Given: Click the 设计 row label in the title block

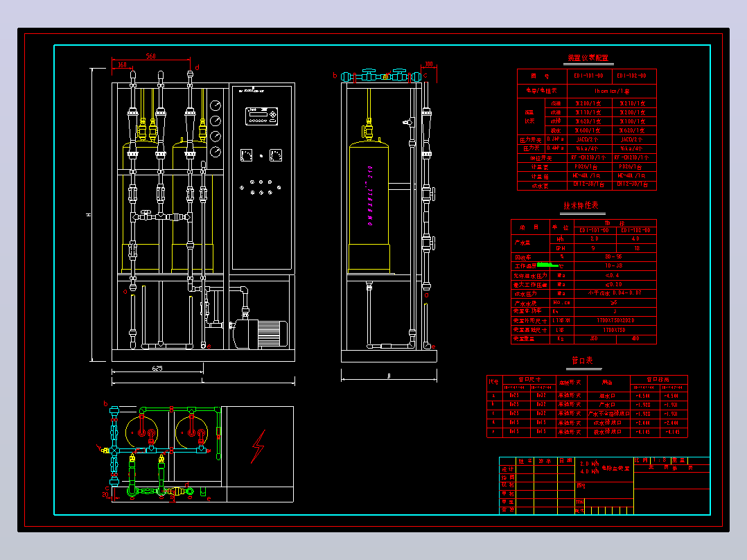Looking at the screenshot, I should pos(508,469).
